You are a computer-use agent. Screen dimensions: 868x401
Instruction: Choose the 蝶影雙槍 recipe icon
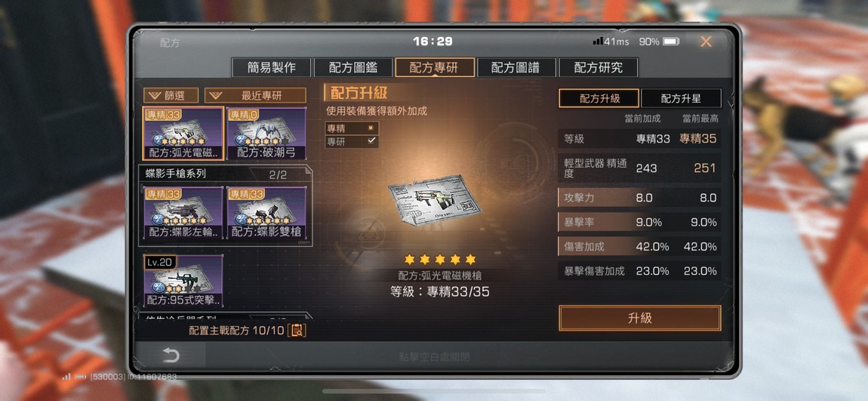pyautogui.click(x=266, y=213)
